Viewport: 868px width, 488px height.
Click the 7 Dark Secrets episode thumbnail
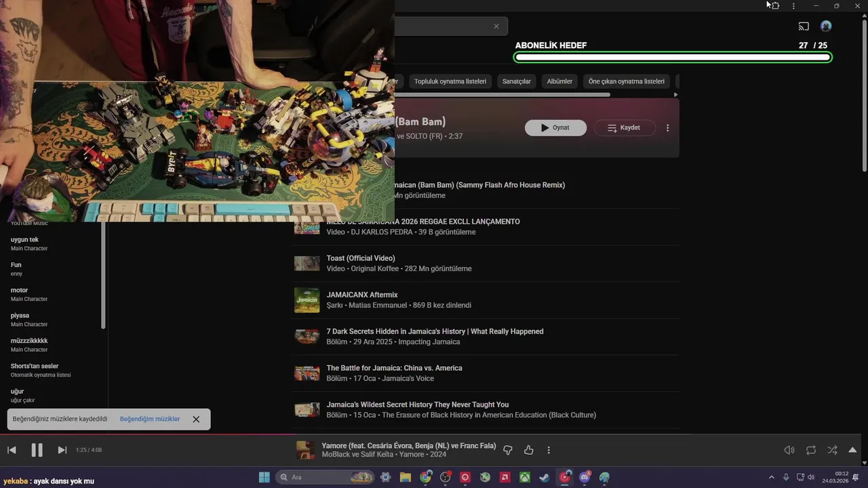point(307,336)
